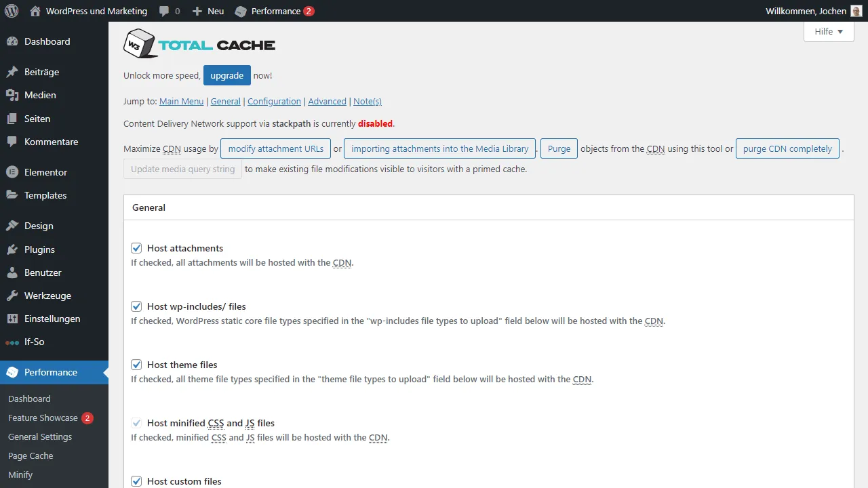Click the disabled Host minified CSS and JS checkbox

click(x=136, y=423)
